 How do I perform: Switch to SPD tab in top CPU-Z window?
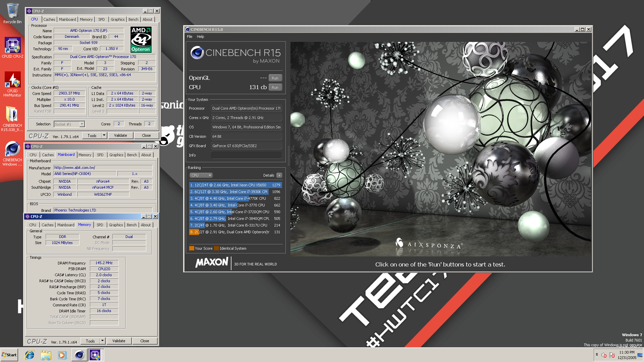[x=102, y=19]
